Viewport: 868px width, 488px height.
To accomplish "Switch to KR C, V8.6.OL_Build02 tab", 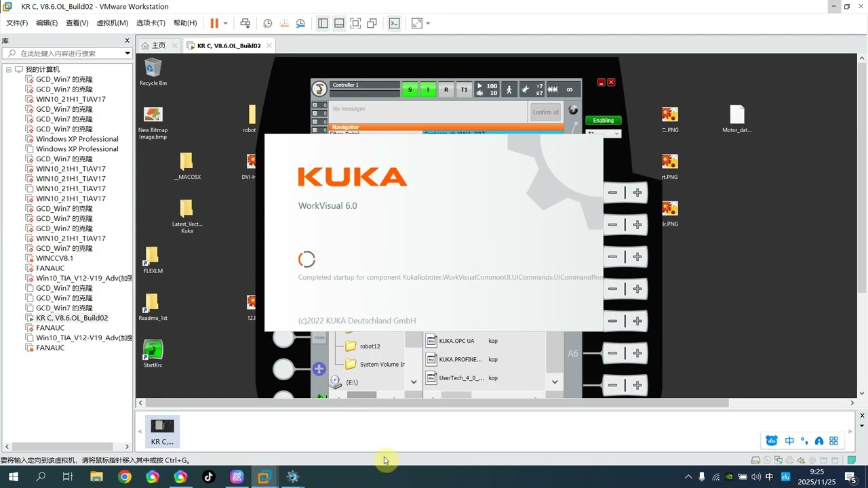I will coord(229,45).
